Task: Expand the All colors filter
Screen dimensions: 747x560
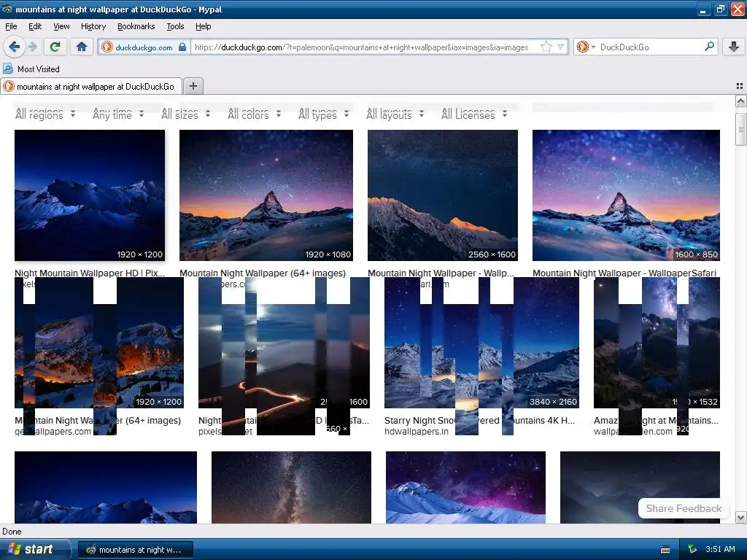Action: (x=255, y=114)
